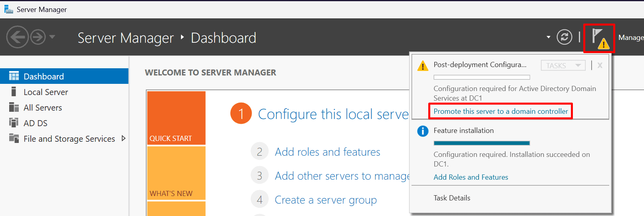Click the Local Server sidebar icon
The image size is (644, 216).
[x=14, y=92]
